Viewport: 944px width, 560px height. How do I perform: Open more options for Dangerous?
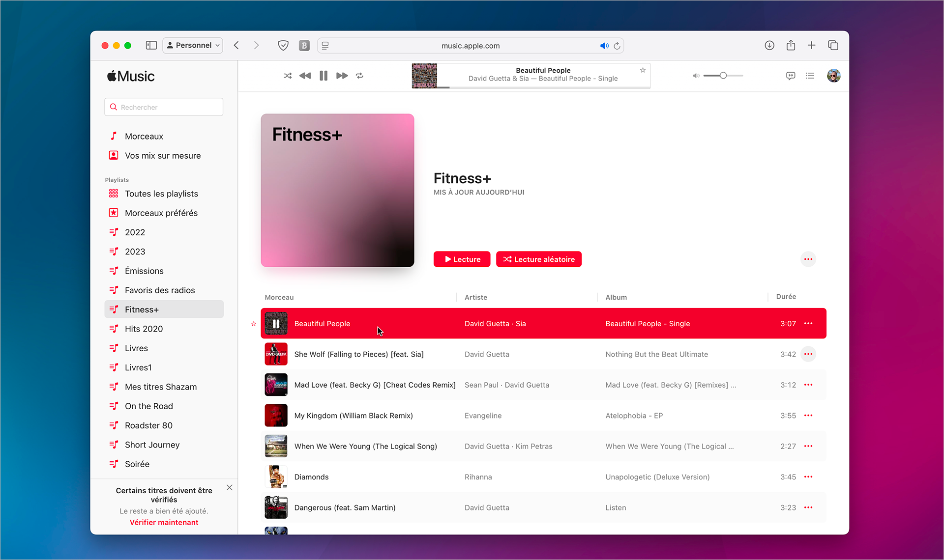click(x=808, y=507)
